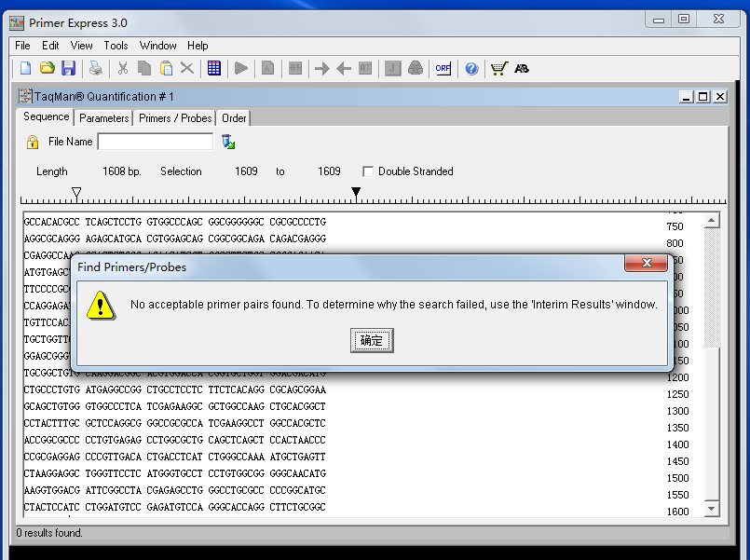750x560 pixels.
Task: Enable the Double Stranded checkbox
Action: (x=368, y=171)
